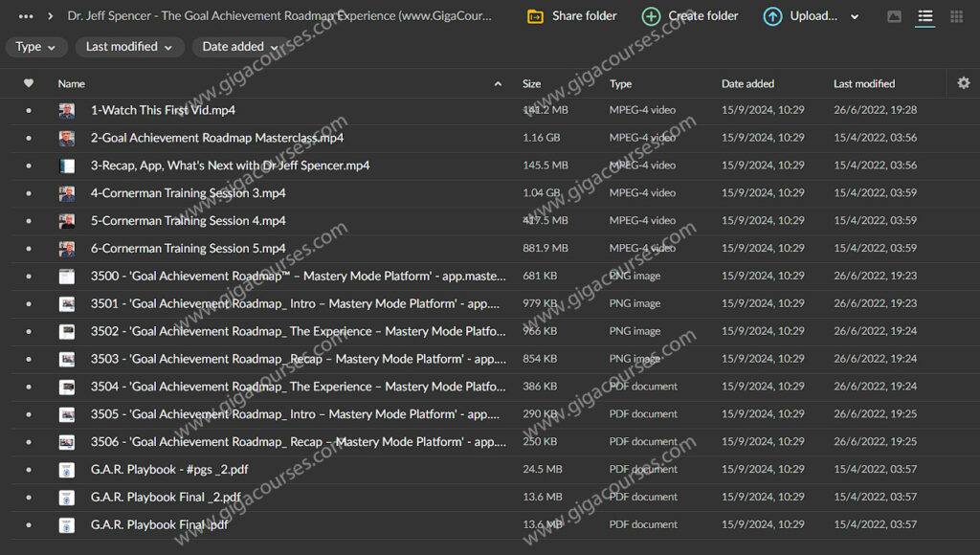Open column settings gear icon
The image size is (980, 555).
click(963, 83)
